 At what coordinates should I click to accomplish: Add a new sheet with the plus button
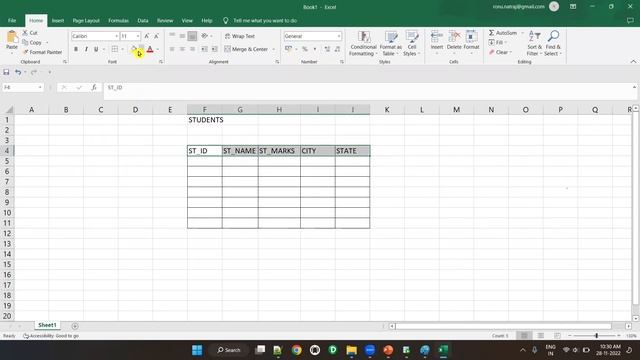tap(75, 326)
